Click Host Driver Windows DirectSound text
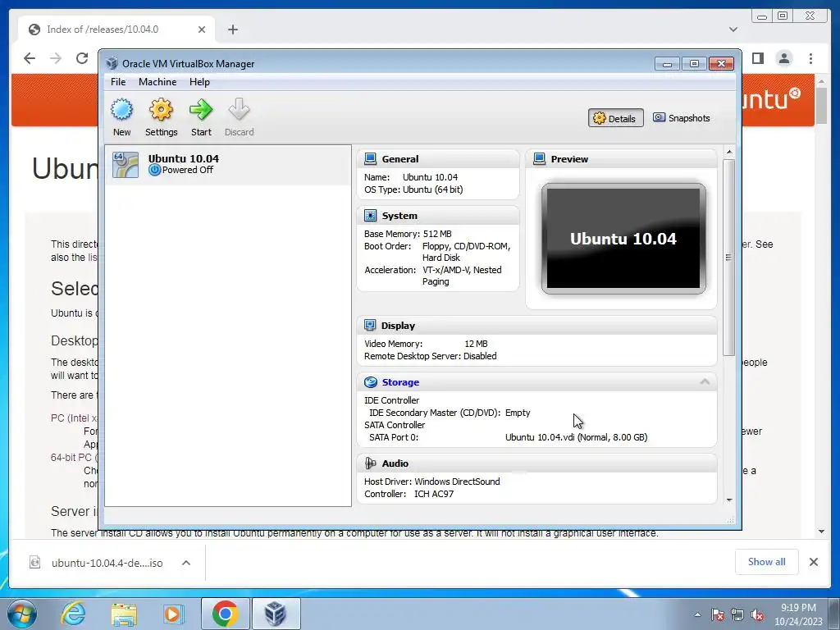The width and height of the screenshot is (840, 630). [x=431, y=481]
